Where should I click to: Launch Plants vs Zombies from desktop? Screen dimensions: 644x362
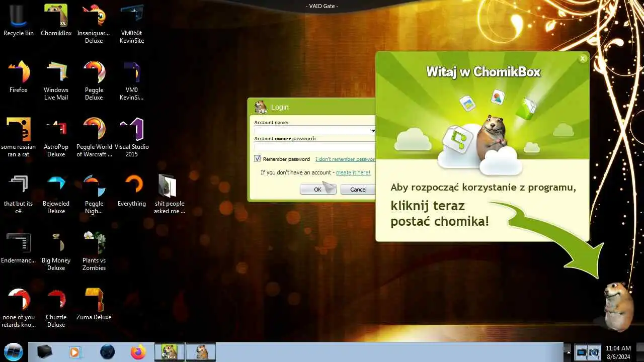pyautogui.click(x=94, y=251)
